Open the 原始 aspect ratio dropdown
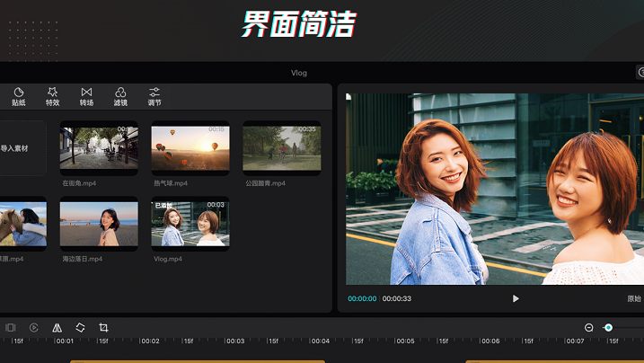This screenshot has width=644, height=363. coord(634,298)
